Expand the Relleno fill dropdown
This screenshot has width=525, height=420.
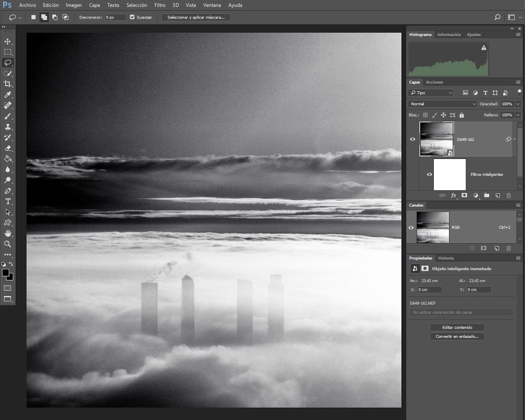pos(518,115)
